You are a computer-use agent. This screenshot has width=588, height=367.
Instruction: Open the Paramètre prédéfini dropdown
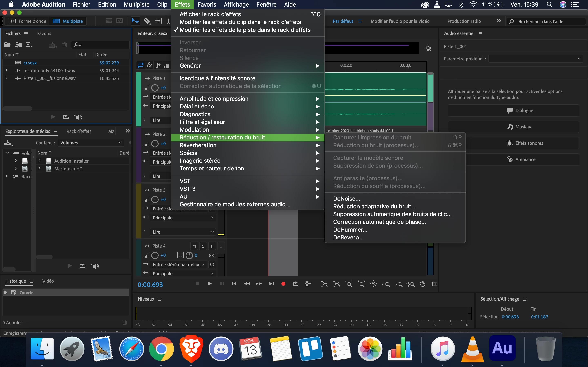(535, 59)
